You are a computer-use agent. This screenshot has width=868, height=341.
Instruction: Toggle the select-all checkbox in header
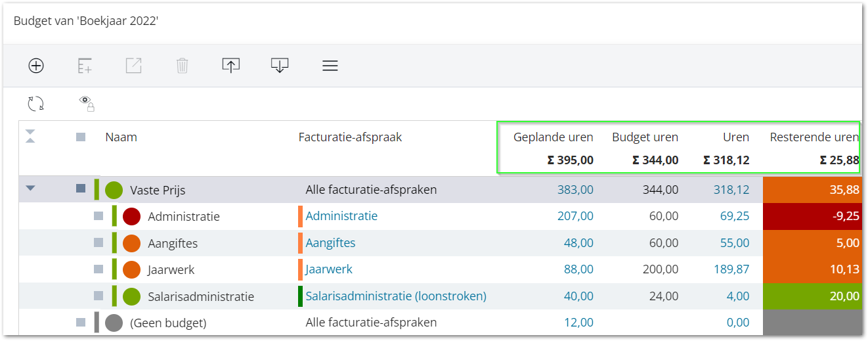click(x=81, y=137)
